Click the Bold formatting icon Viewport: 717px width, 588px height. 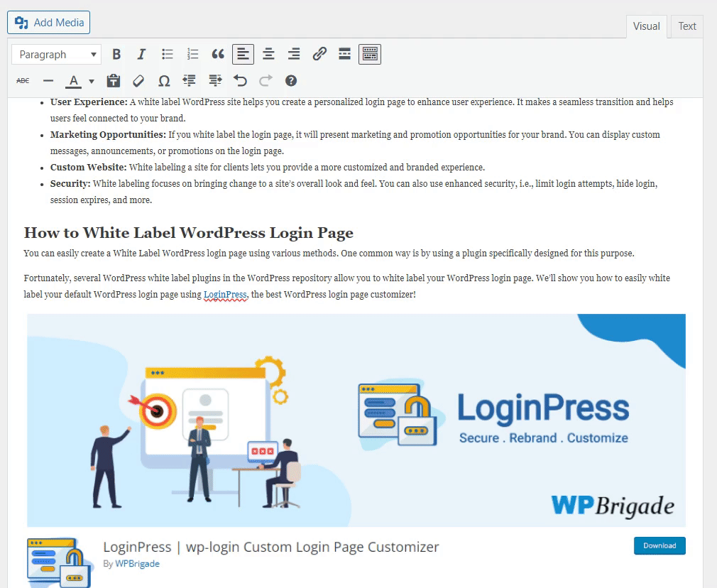coord(116,55)
